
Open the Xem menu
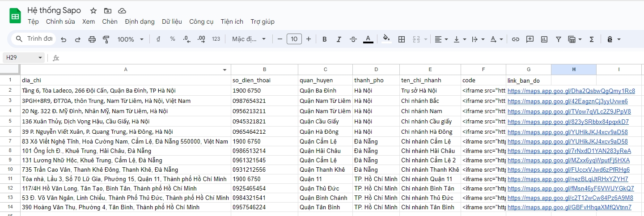tap(89, 21)
